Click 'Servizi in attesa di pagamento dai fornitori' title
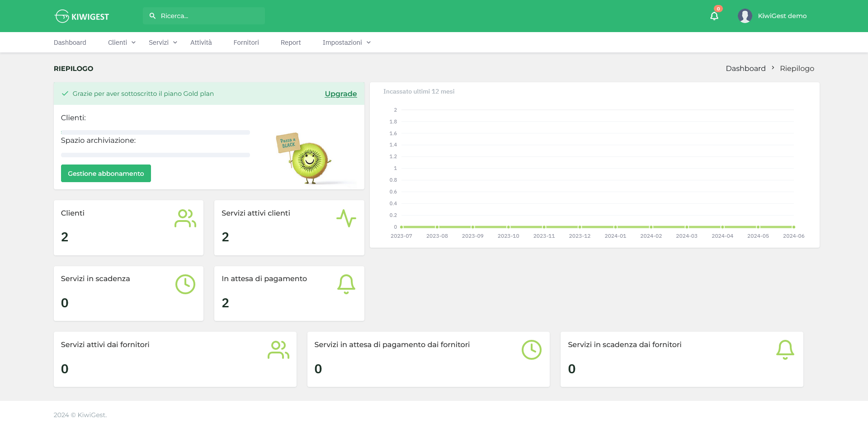Viewport: 868px width, 428px height. click(392, 345)
